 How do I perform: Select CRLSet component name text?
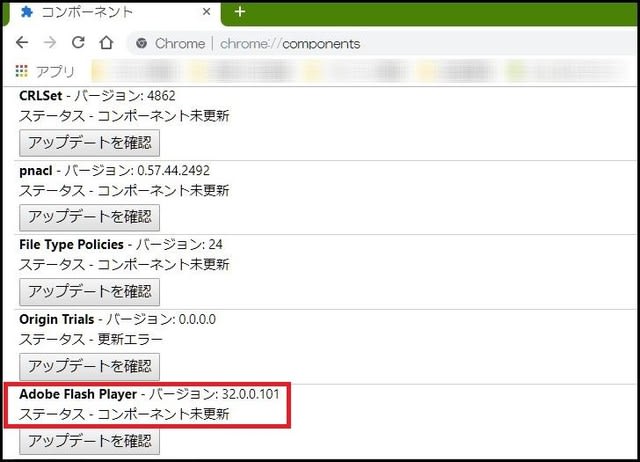tap(40, 96)
